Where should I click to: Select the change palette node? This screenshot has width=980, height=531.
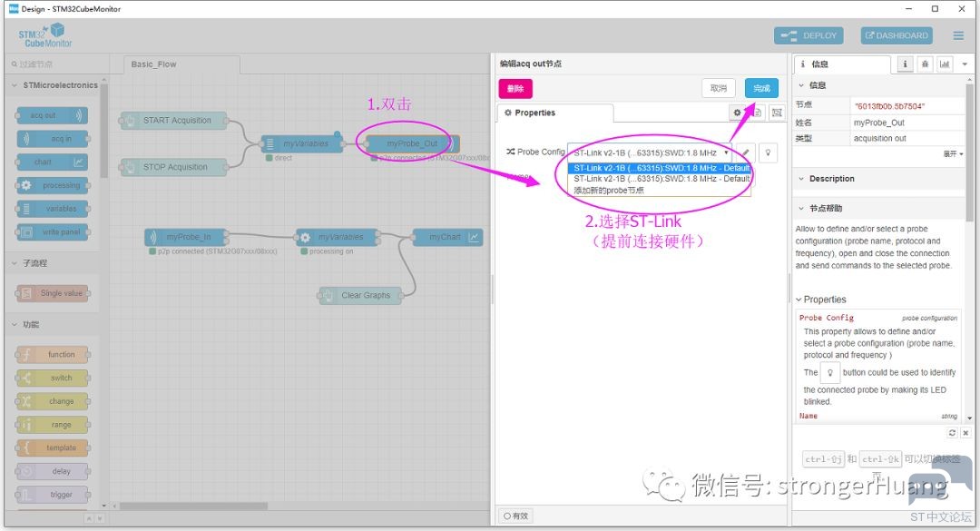(53, 401)
